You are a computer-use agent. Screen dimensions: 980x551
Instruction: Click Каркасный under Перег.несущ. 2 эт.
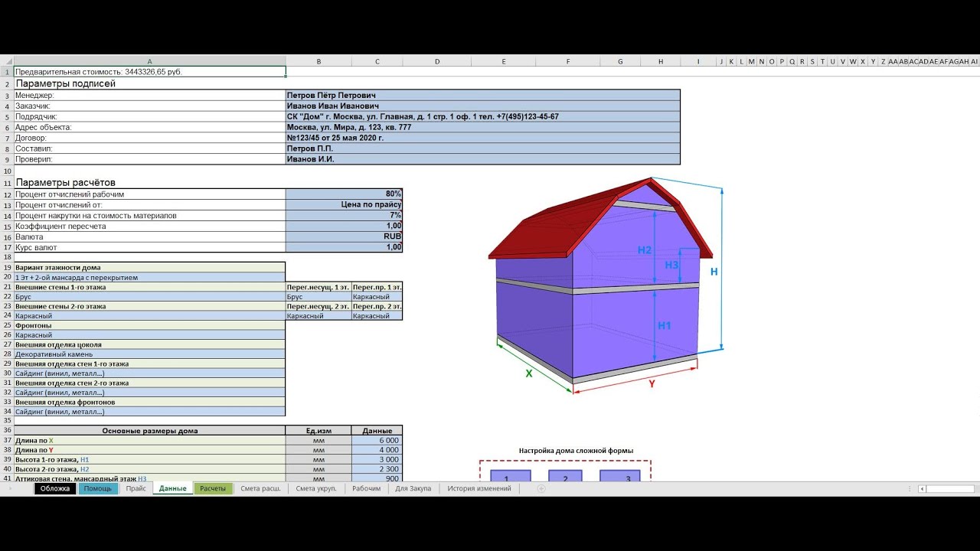point(318,315)
